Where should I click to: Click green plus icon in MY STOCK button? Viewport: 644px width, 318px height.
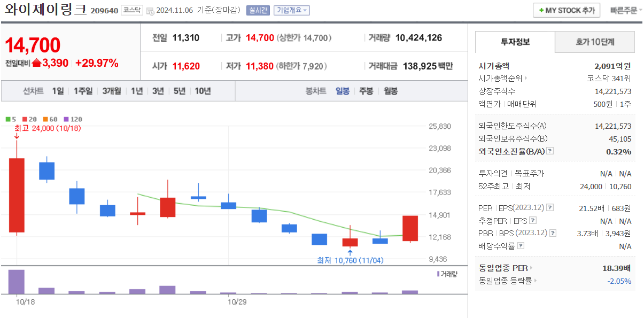click(x=541, y=10)
